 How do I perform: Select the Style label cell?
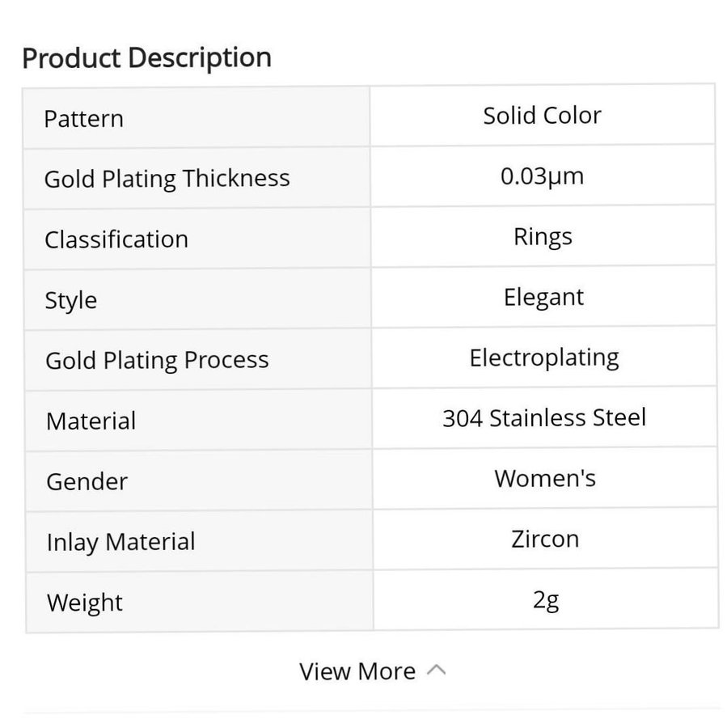(x=71, y=300)
